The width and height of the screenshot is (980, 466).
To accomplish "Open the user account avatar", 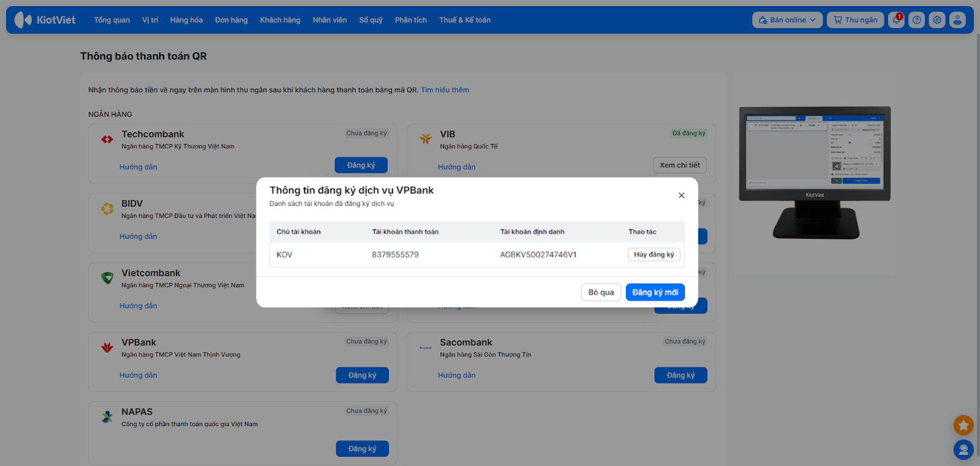I will click(x=957, y=20).
